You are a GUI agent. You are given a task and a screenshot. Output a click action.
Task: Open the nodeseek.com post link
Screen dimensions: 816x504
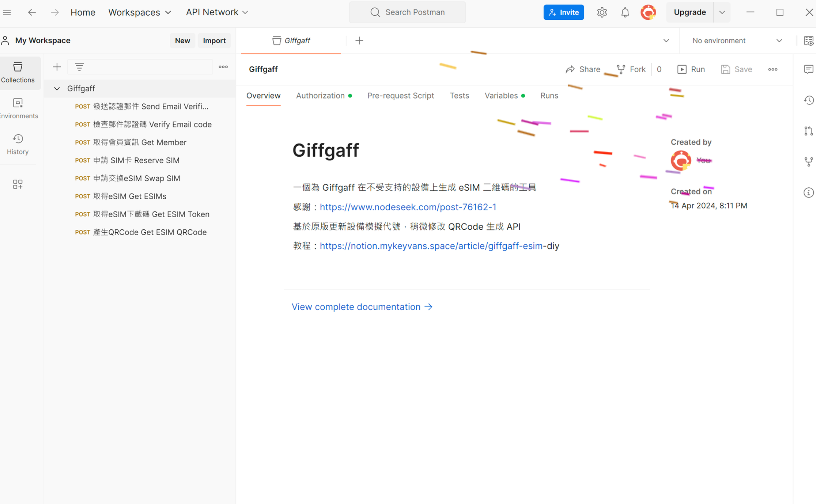pyautogui.click(x=408, y=207)
